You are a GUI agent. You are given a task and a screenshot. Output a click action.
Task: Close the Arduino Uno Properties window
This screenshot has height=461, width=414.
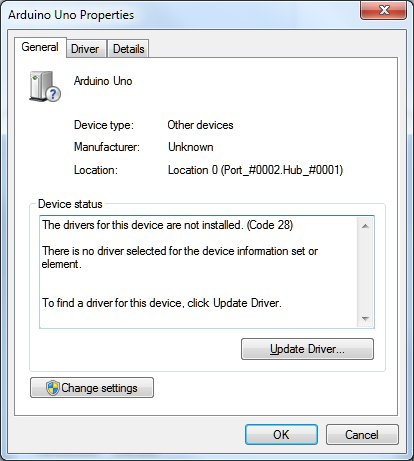384,10
